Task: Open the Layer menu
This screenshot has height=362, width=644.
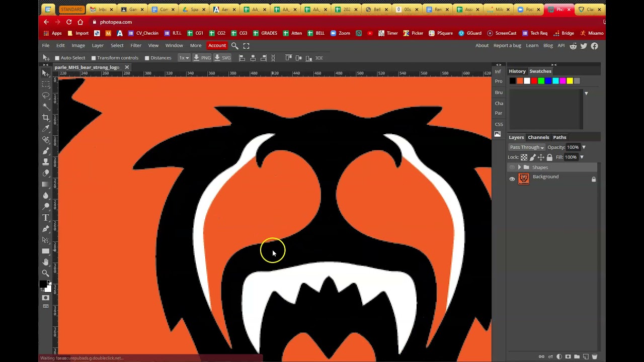Action: pyautogui.click(x=98, y=46)
